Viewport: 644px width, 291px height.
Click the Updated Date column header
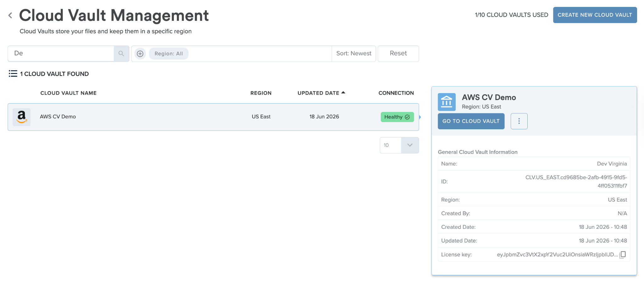click(x=318, y=93)
